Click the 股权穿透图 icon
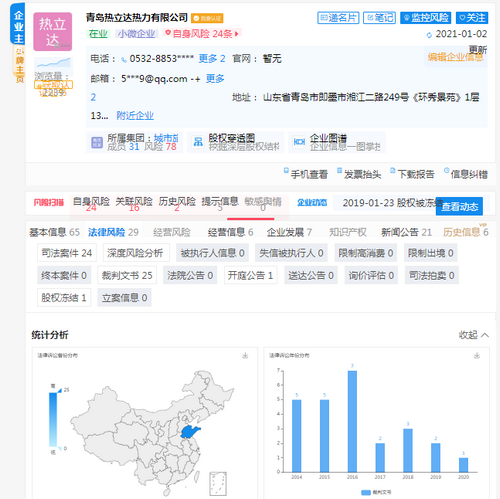Screen dimensions: 500x499 pyautogui.click(x=198, y=142)
